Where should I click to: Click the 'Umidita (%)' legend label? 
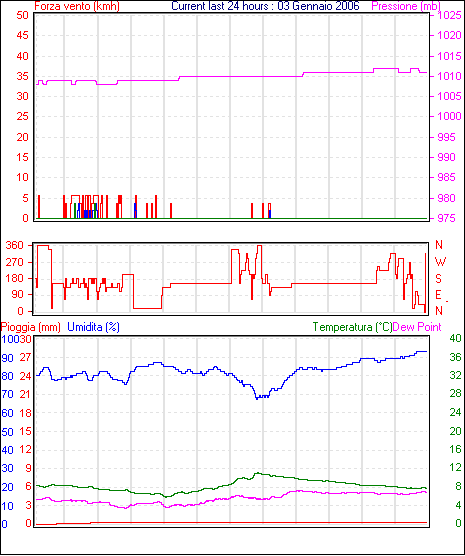pos(93,327)
